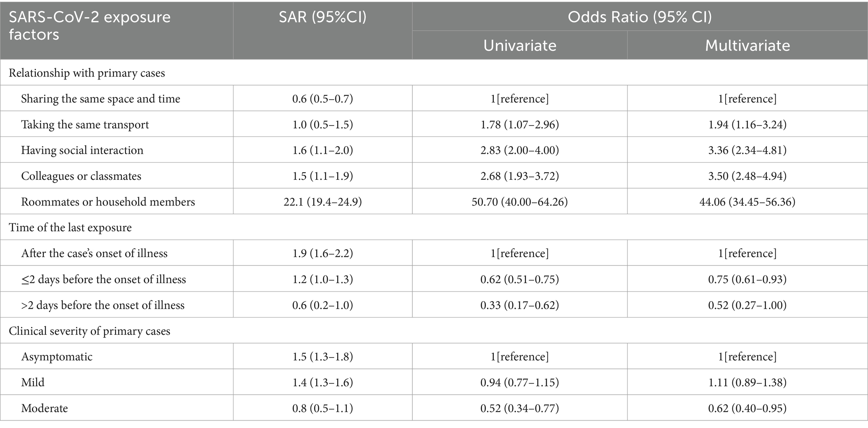Select the 'SAR (95%CI)' header cell
This screenshot has height=428, width=868.
(323, 17)
